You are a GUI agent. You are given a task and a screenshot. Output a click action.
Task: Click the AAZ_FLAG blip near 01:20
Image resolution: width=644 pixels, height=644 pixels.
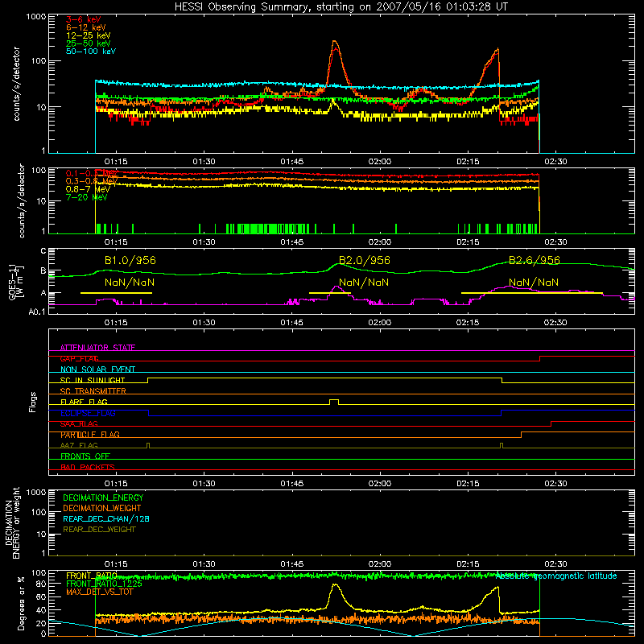(148, 445)
